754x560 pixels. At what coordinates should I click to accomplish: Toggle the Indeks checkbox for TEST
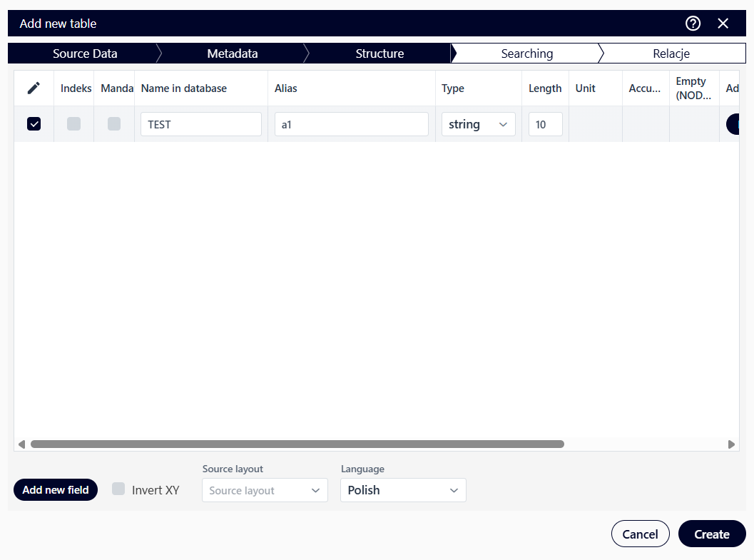[x=73, y=124]
